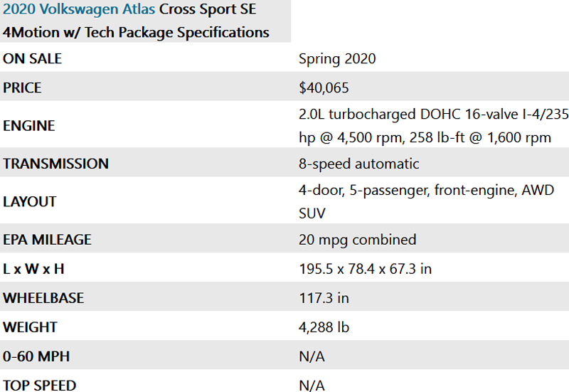The height and width of the screenshot is (392, 569).
Task: Select the 2.0L turbocharged engine description
Action: point(434,126)
